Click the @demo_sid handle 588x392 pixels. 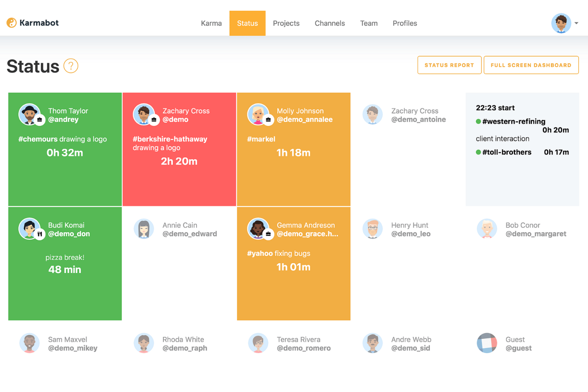point(411,348)
